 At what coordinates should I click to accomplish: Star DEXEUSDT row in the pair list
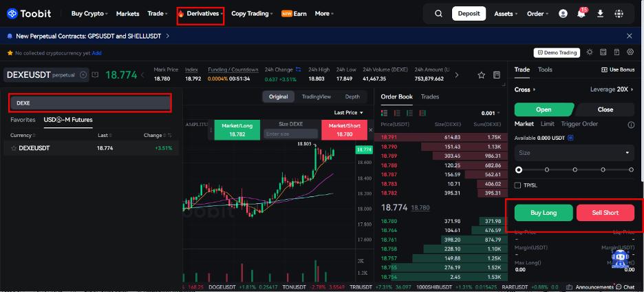click(x=14, y=148)
